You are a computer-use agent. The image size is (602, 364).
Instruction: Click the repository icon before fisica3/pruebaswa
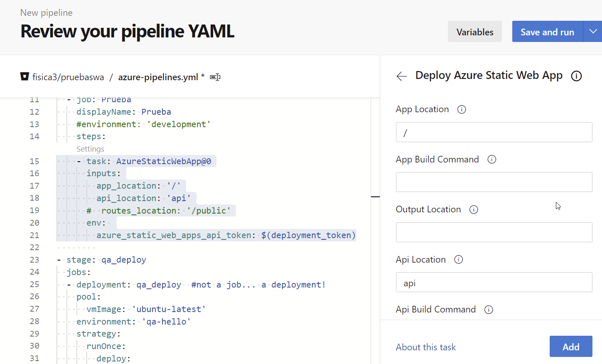coord(25,76)
